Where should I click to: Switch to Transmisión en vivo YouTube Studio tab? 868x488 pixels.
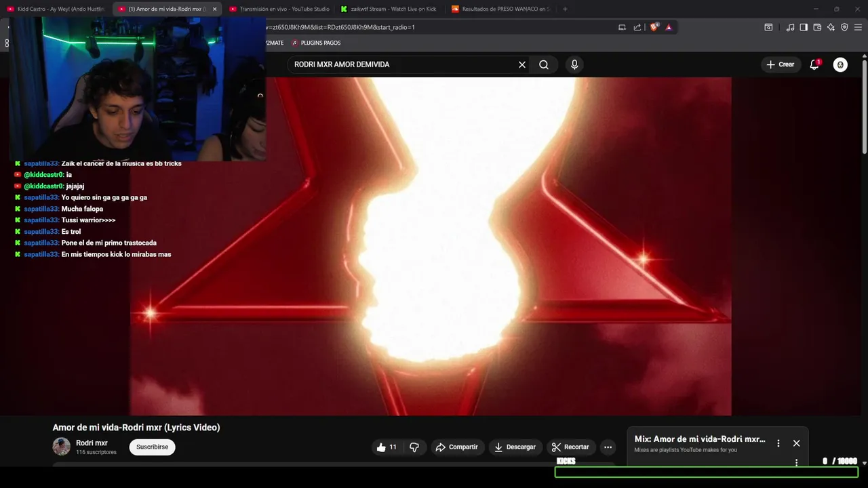pos(281,9)
